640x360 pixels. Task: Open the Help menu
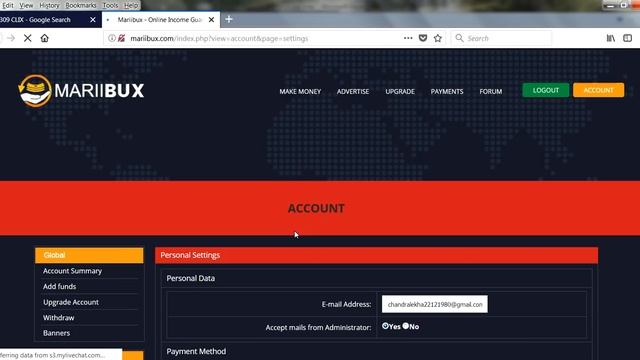131,5
